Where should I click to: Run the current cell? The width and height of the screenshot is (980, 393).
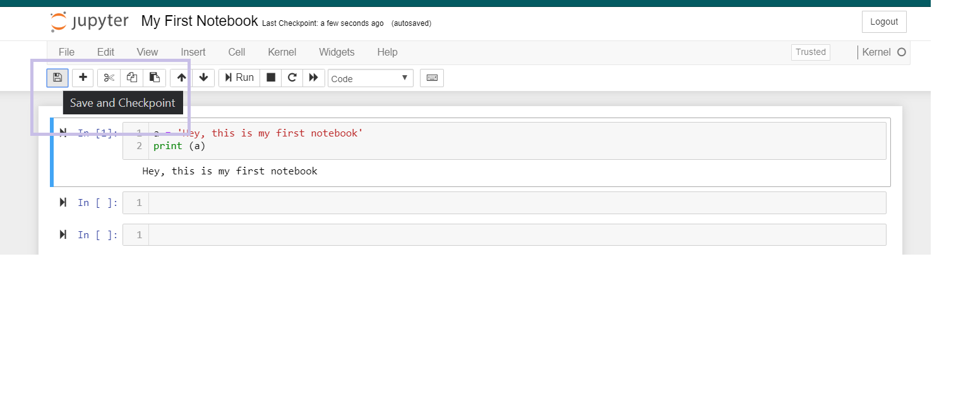[x=239, y=78]
